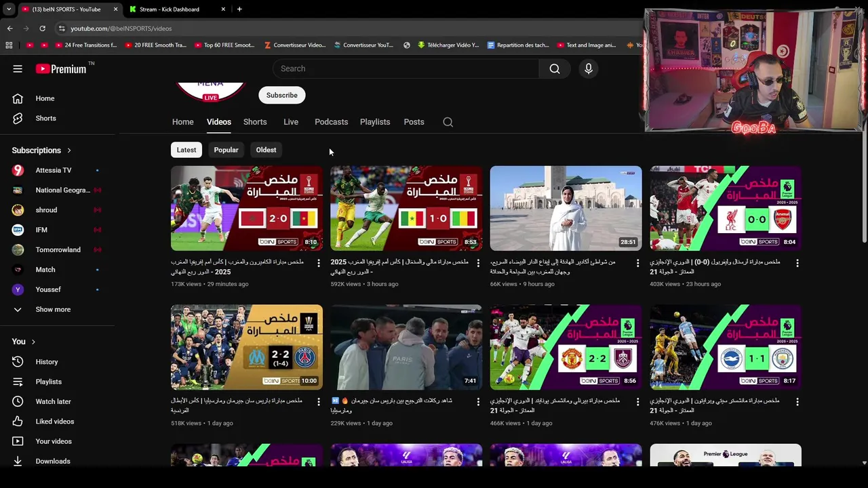This screenshot has height=488, width=868.
Task: Select the Latest sort chip
Action: pos(186,150)
